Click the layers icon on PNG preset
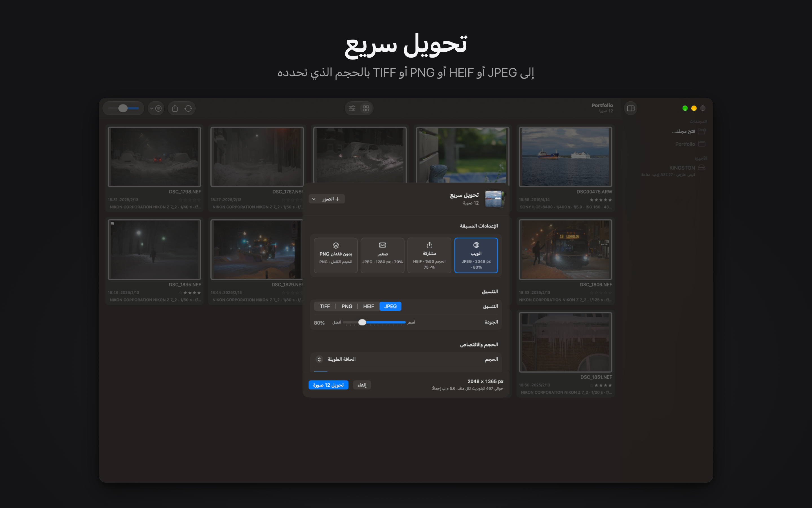The image size is (812, 508). tap(336, 245)
